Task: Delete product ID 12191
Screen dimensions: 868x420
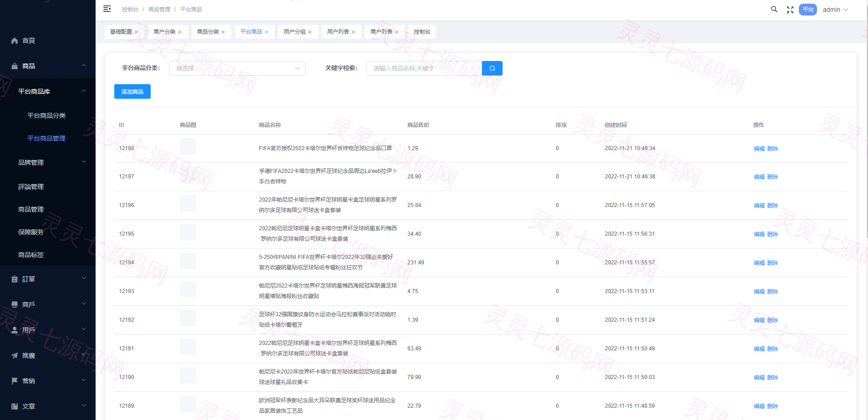Action: click(772, 349)
